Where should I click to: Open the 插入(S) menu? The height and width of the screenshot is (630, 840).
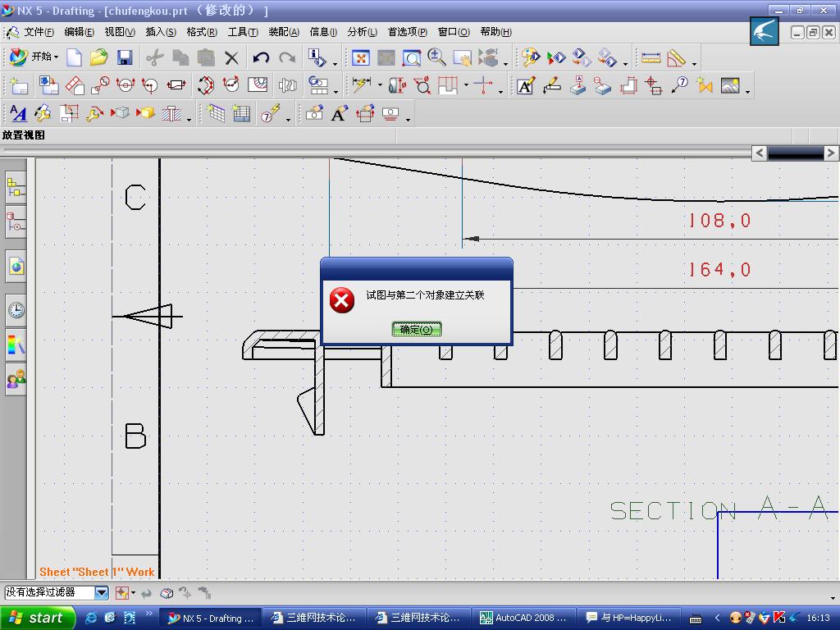161,32
